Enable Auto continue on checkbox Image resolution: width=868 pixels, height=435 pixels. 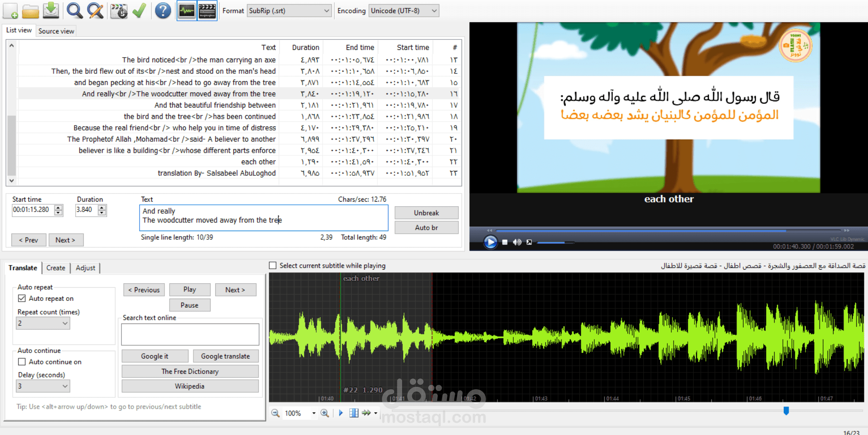[x=22, y=362]
